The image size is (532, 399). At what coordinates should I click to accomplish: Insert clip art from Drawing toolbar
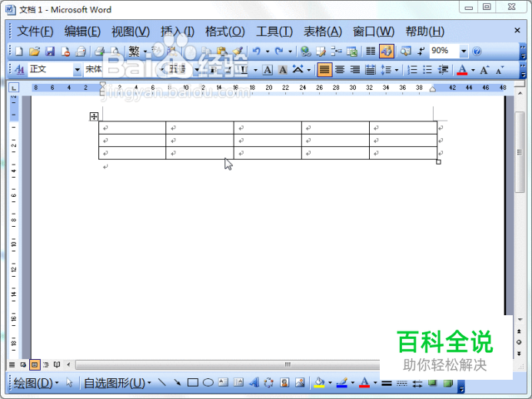tap(284, 382)
